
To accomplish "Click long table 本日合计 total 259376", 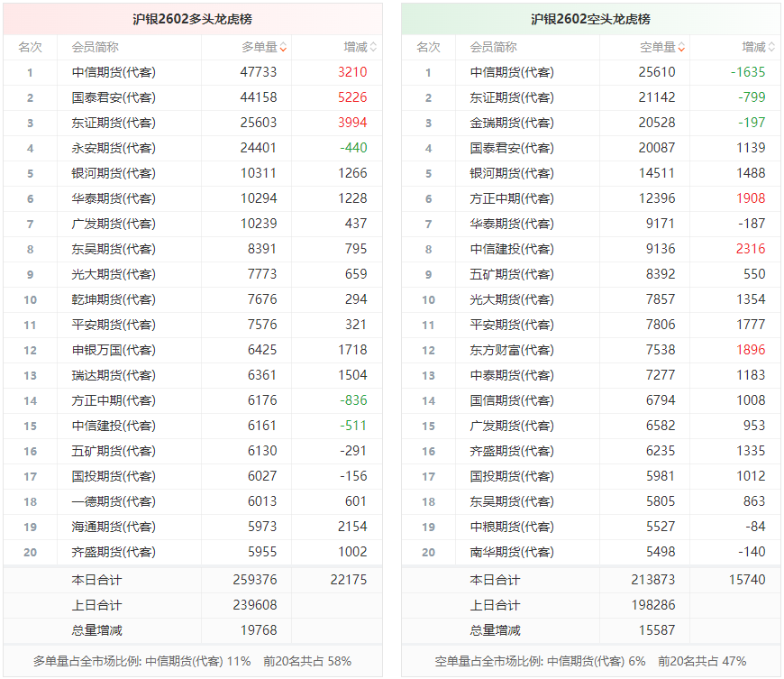I will pos(255,580).
